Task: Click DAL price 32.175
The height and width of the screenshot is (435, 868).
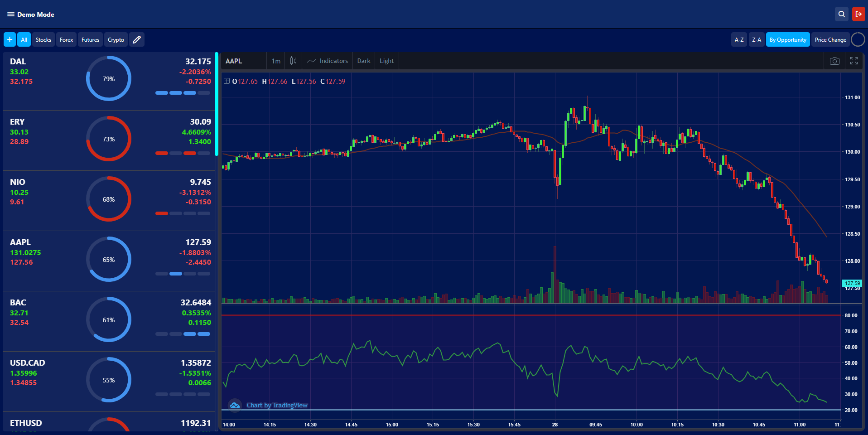Action: tap(198, 62)
